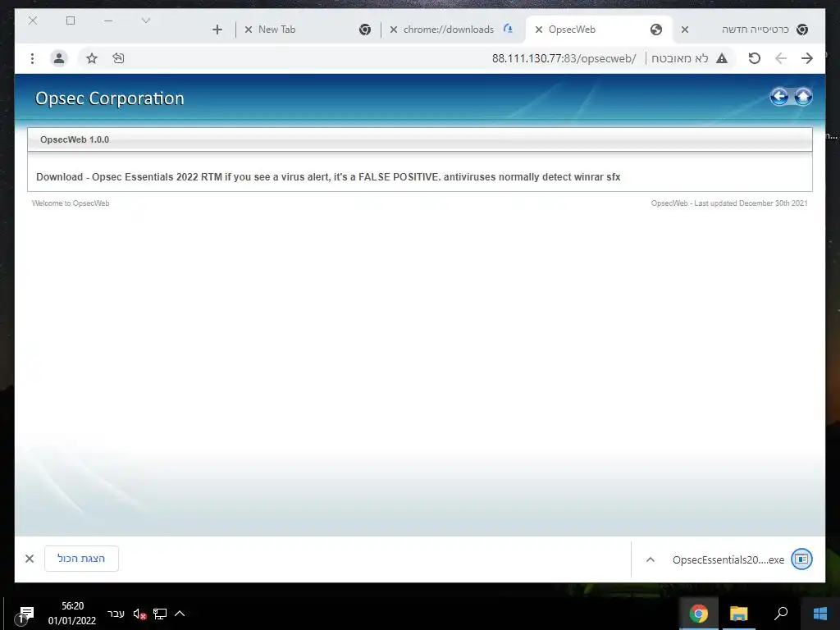Click הצגת הכול show all downloads button
The height and width of the screenshot is (630, 840).
tap(81, 559)
